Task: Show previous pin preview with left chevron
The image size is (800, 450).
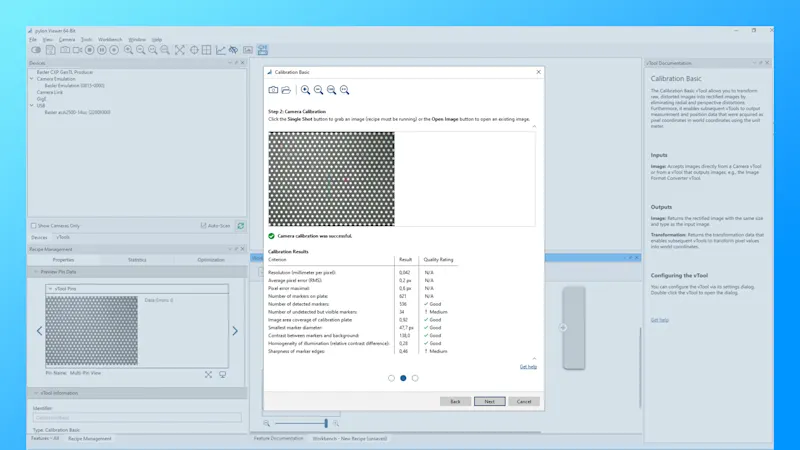Action: pyautogui.click(x=39, y=331)
